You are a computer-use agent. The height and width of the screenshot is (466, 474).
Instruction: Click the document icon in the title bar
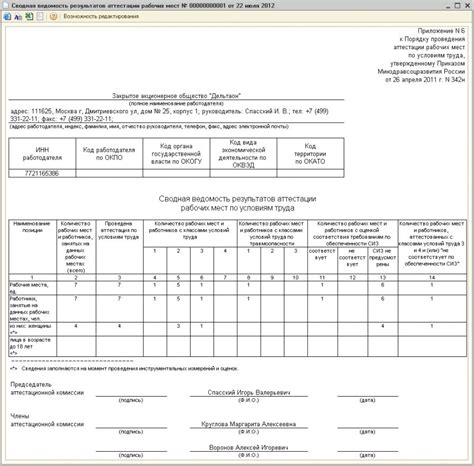click(x=6, y=6)
